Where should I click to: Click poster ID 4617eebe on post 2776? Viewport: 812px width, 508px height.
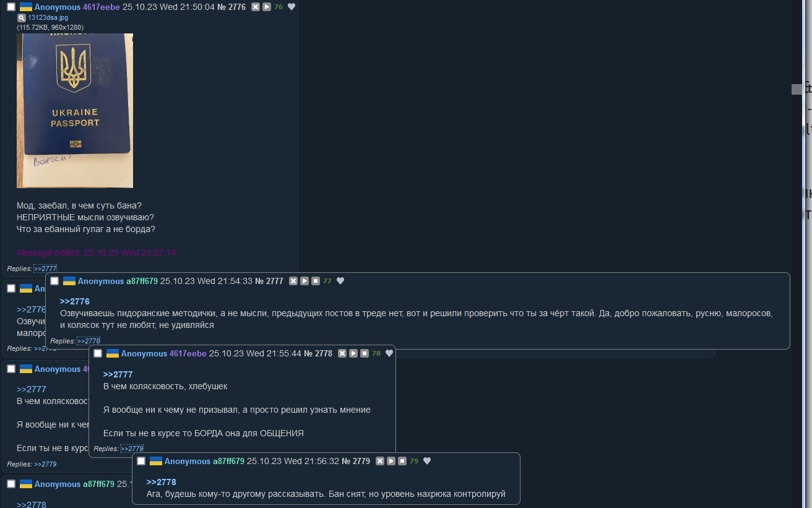pyautogui.click(x=101, y=7)
